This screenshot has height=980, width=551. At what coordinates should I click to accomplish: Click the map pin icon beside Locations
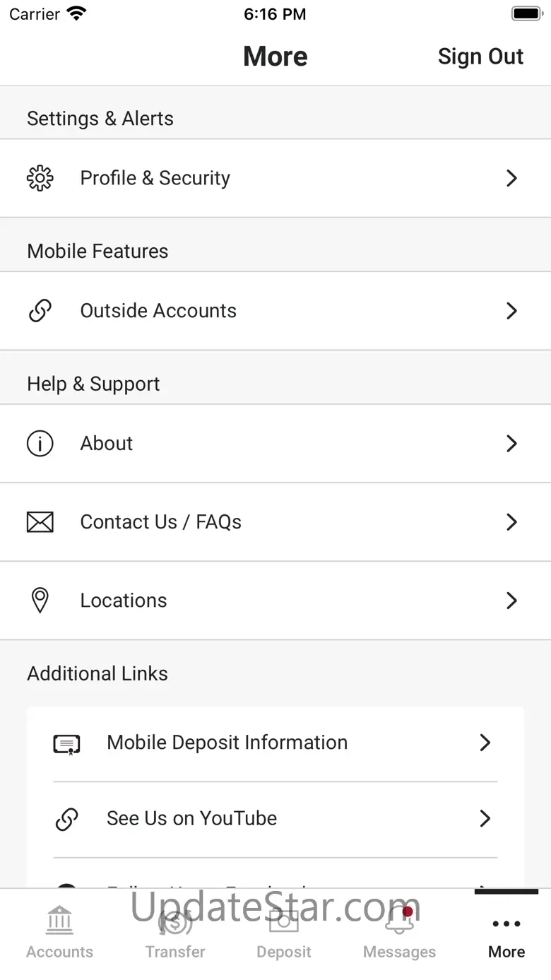[x=40, y=601]
